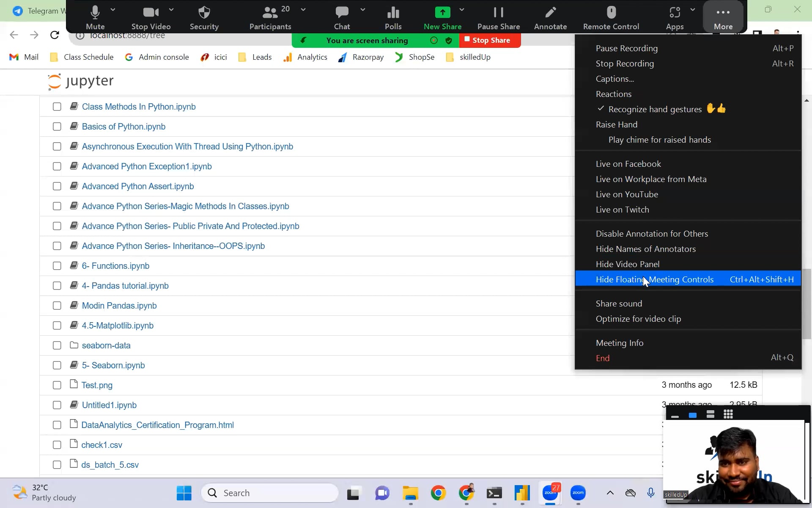812x508 pixels.
Task: Expand the Mute audio options arrow
Action: click(113, 9)
